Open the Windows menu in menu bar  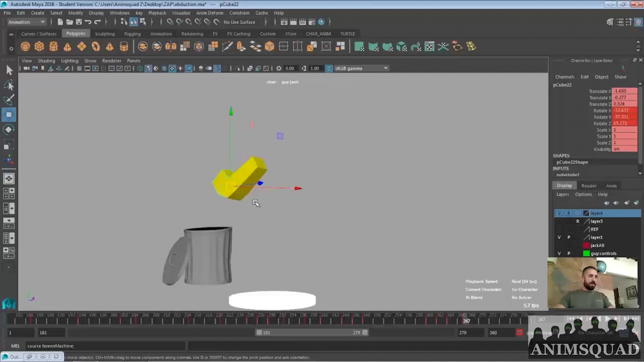coord(119,13)
